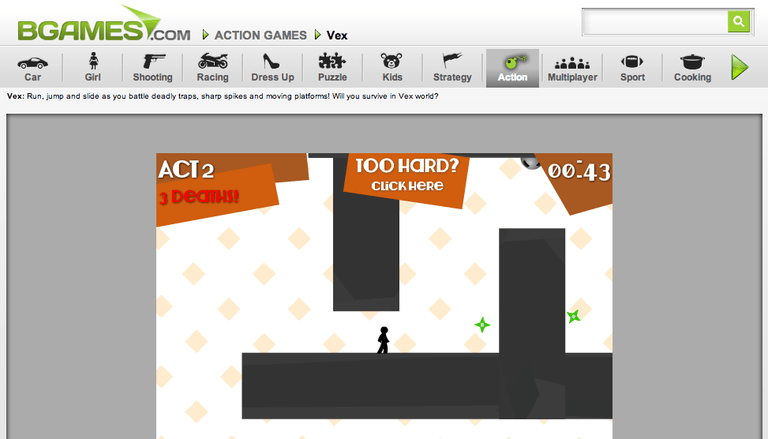This screenshot has width=768, height=439.
Task: Open the ACTION GAMES breadcrumb link
Action: 260,35
